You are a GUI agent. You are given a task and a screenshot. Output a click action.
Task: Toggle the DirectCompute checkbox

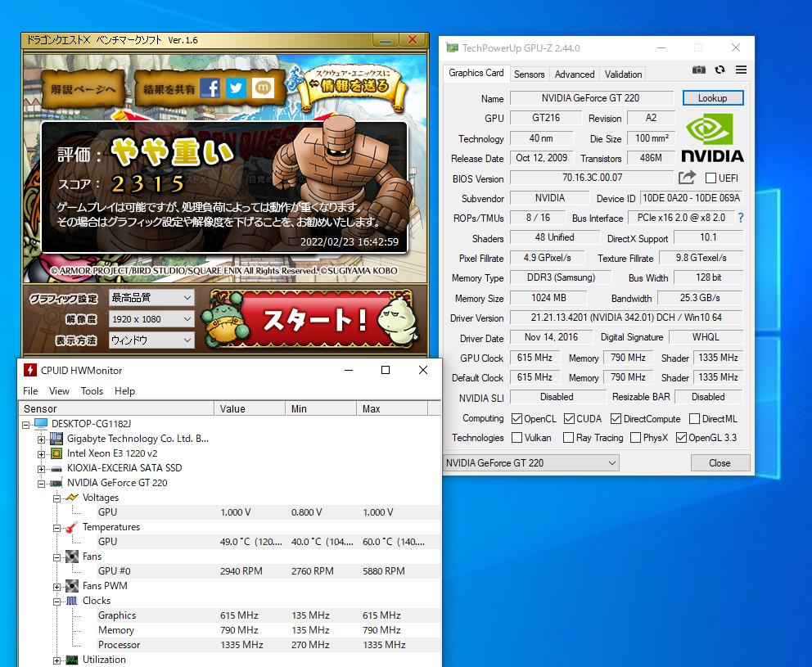[x=616, y=418]
